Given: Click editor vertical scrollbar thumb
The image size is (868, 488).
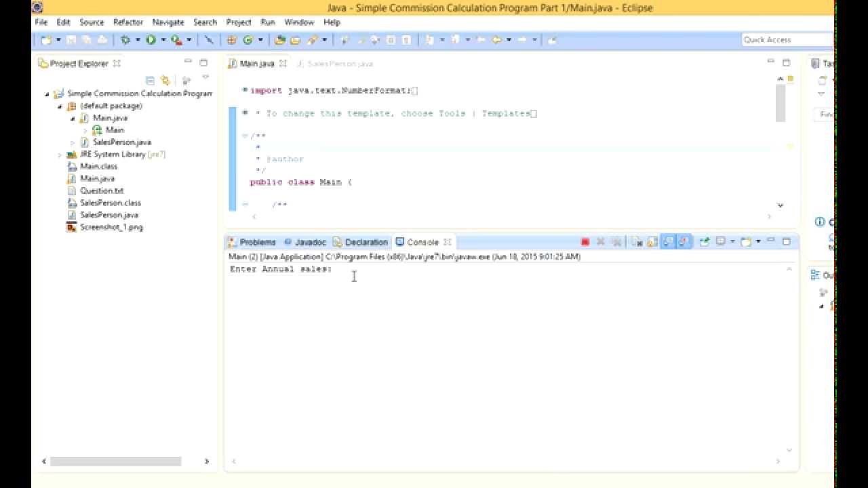Looking at the screenshot, I should (781, 103).
